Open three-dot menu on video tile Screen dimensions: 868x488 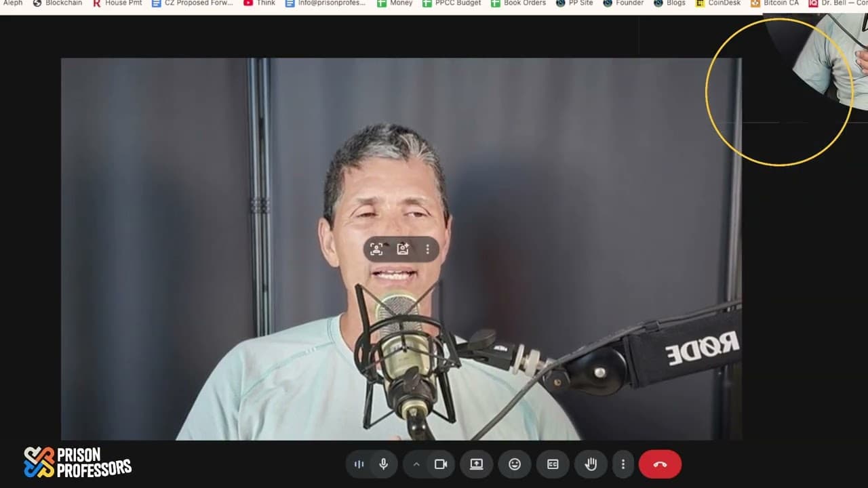coord(427,249)
